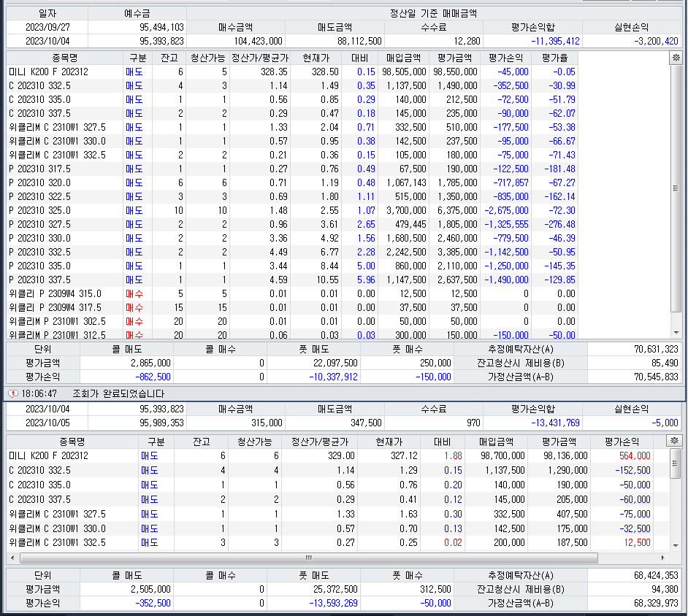
Task: Click the -3,200,420 실현손익 value
Action: pos(656,41)
